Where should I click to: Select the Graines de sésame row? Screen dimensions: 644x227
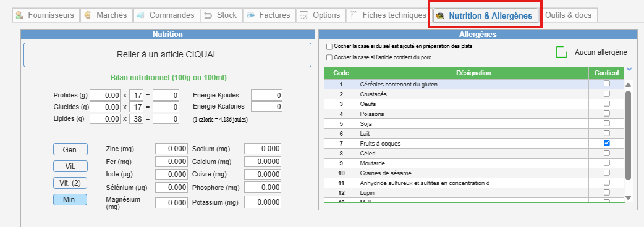[x=475, y=173]
